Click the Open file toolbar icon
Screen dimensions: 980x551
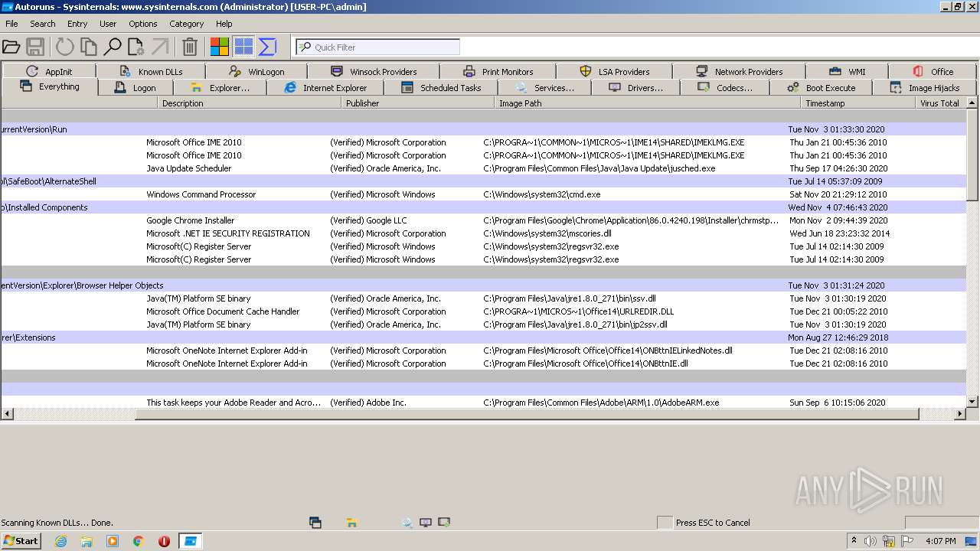click(x=11, y=47)
